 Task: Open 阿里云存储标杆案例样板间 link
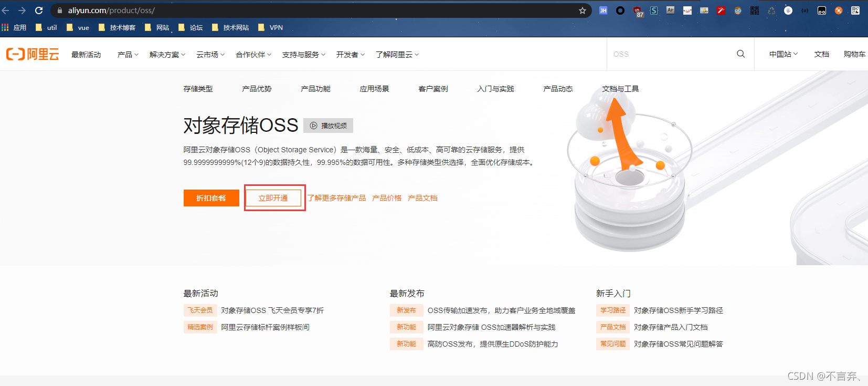[265, 327]
